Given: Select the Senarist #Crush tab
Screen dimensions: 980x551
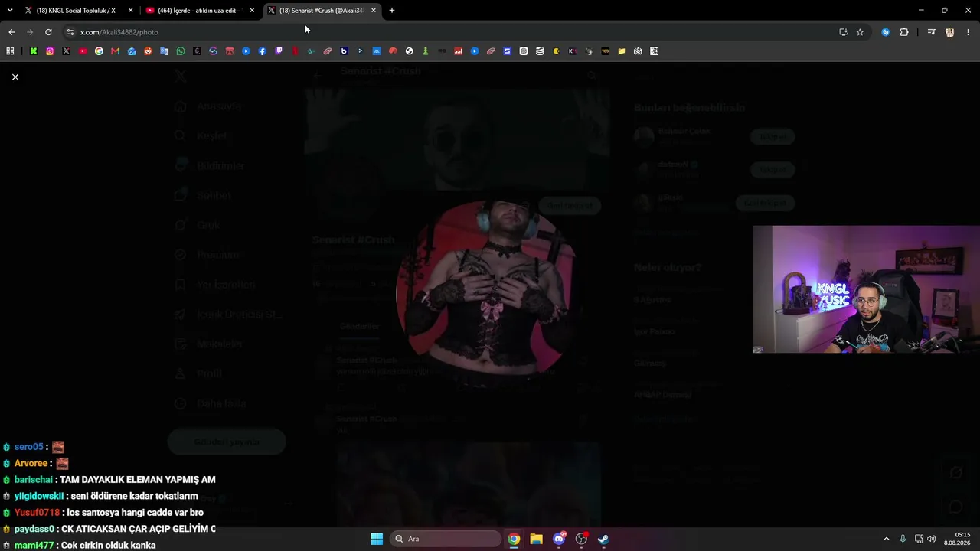Looking at the screenshot, I should pos(322,11).
